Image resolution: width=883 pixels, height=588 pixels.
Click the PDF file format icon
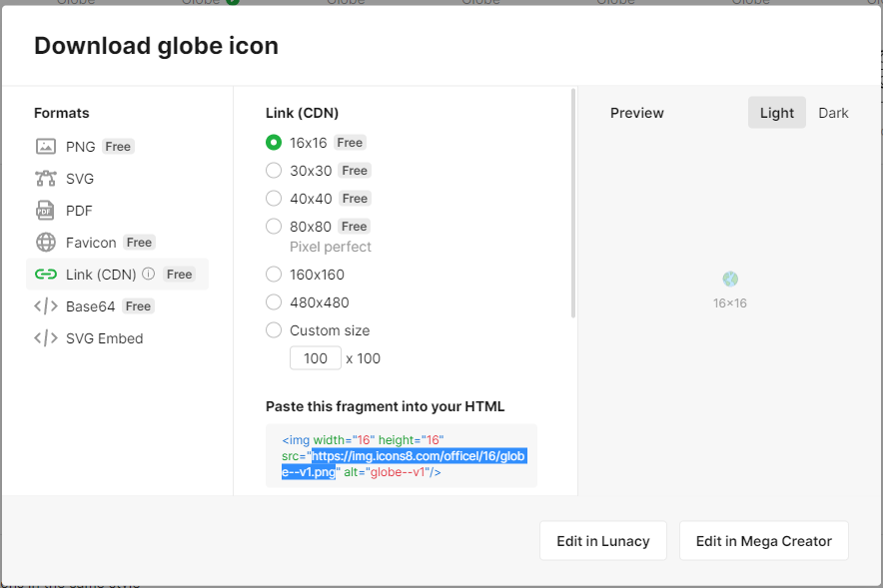(x=46, y=211)
